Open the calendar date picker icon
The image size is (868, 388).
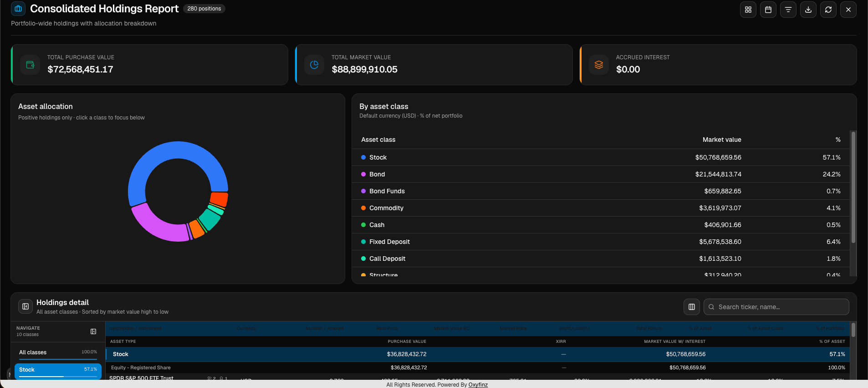768,10
